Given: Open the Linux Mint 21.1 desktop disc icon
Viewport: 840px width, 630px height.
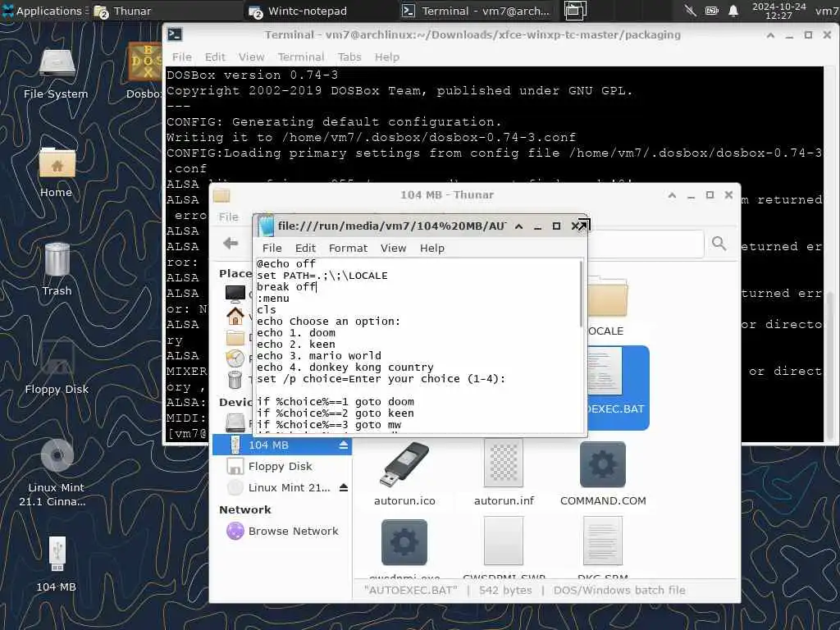Looking at the screenshot, I should pyautogui.click(x=57, y=472).
